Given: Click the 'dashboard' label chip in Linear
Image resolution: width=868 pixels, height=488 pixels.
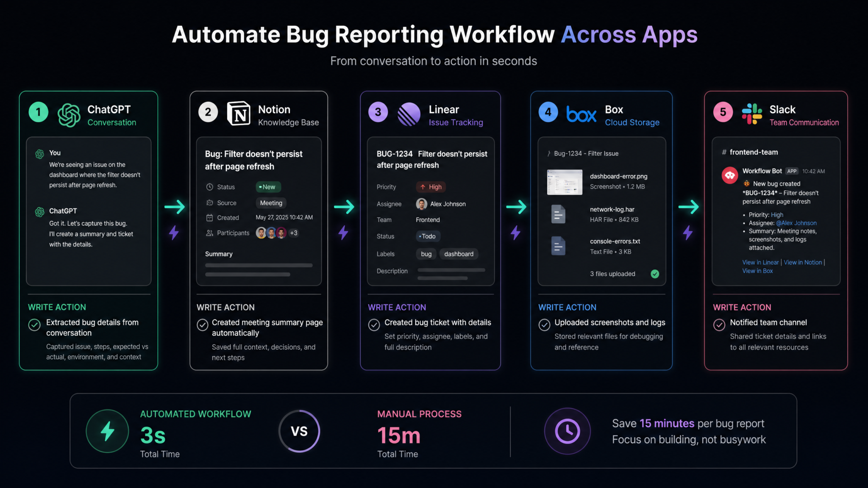Looking at the screenshot, I should click(459, 254).
